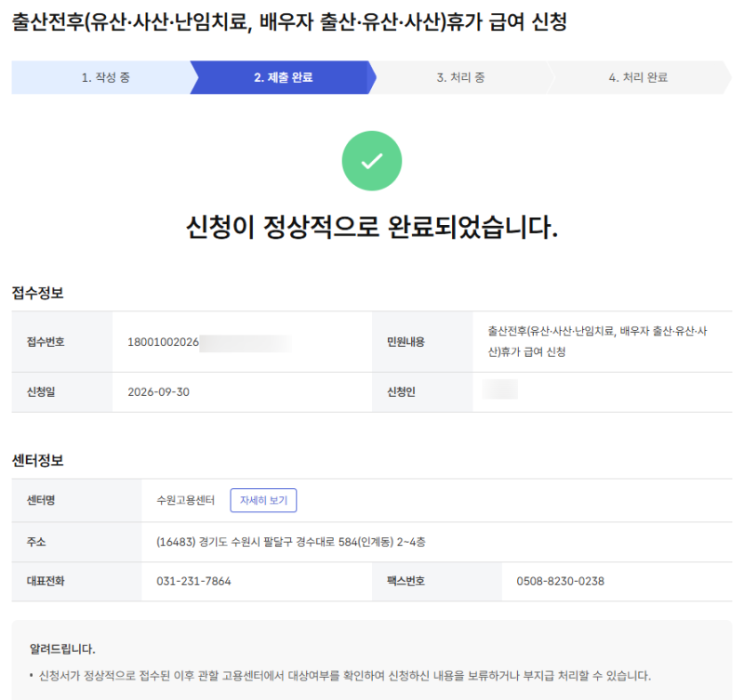Image resolution: width=744 pixels, height=700 pixels.
Task: Click the date 2026-09-30
Action: pos(158,392)
